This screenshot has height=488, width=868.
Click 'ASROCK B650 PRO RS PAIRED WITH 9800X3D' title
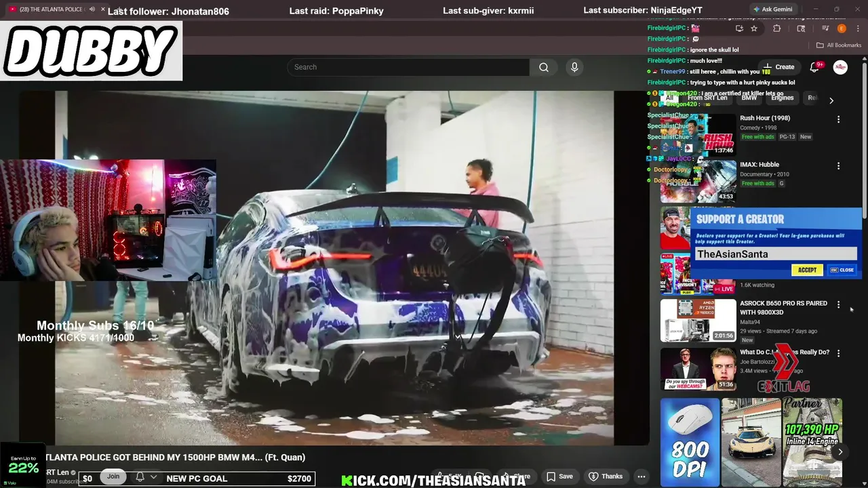(783, 308)
